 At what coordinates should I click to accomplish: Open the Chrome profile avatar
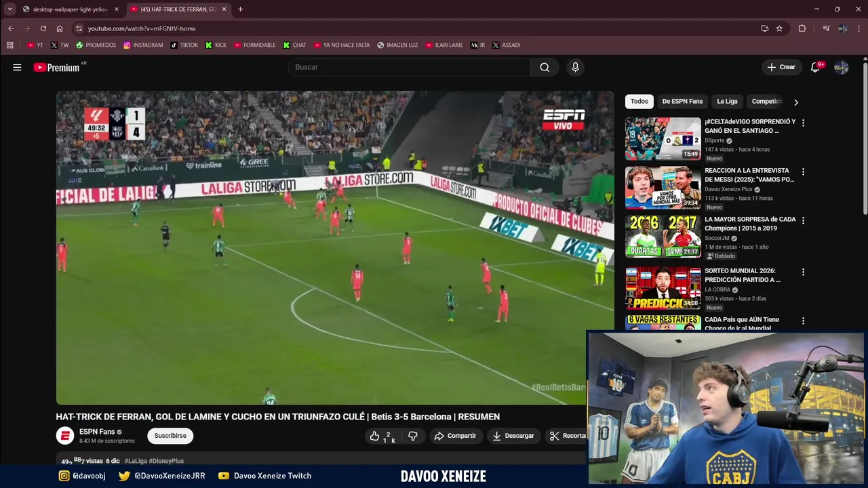(x=843, y=28)
